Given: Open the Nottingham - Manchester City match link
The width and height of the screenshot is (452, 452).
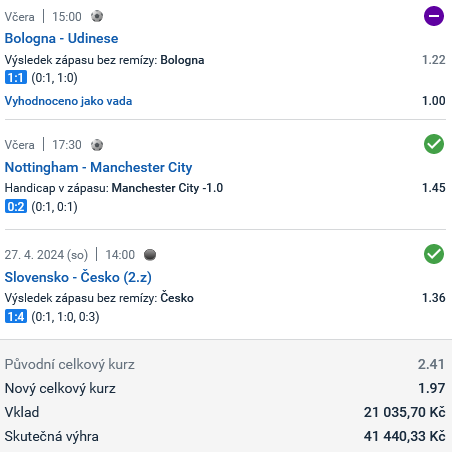Looking at the screenshot, I should 98,167.
